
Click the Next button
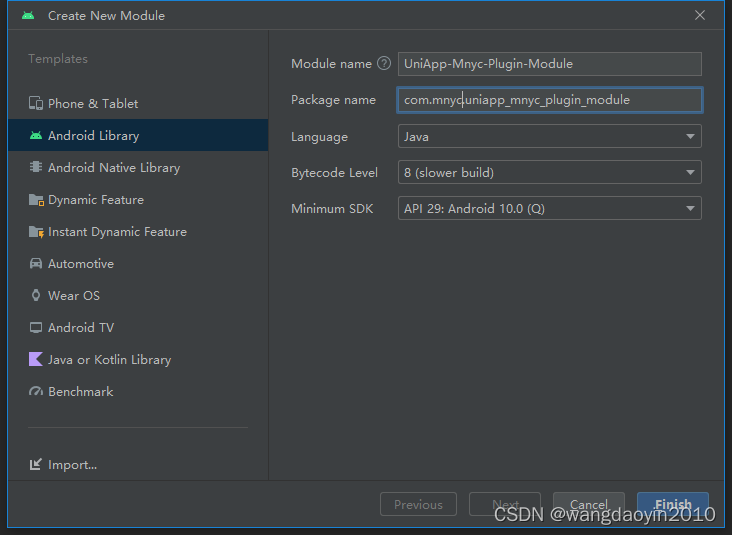click(505, 504)
